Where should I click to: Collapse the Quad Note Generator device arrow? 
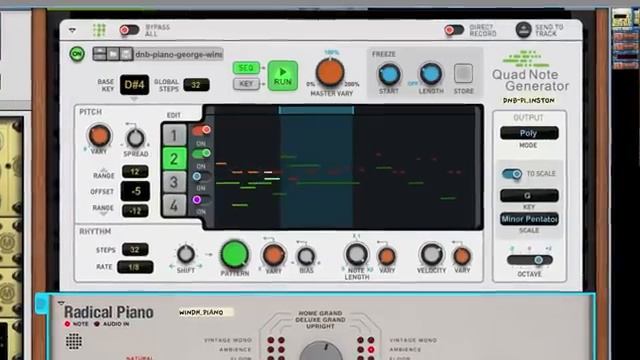(x=72, y=30)
